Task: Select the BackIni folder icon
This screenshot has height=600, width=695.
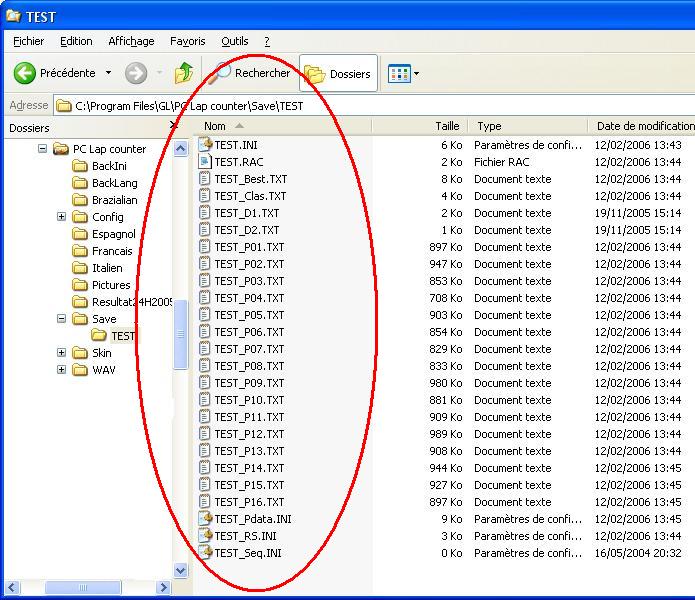Action: click(80, 166)
